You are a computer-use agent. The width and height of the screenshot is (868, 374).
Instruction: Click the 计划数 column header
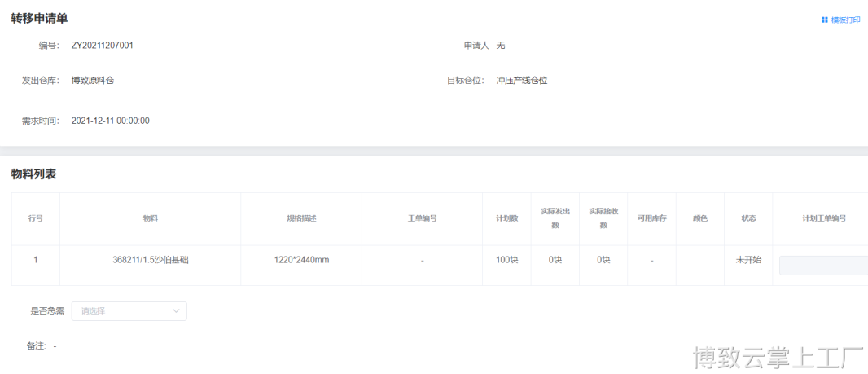click(x=506, y=218)
